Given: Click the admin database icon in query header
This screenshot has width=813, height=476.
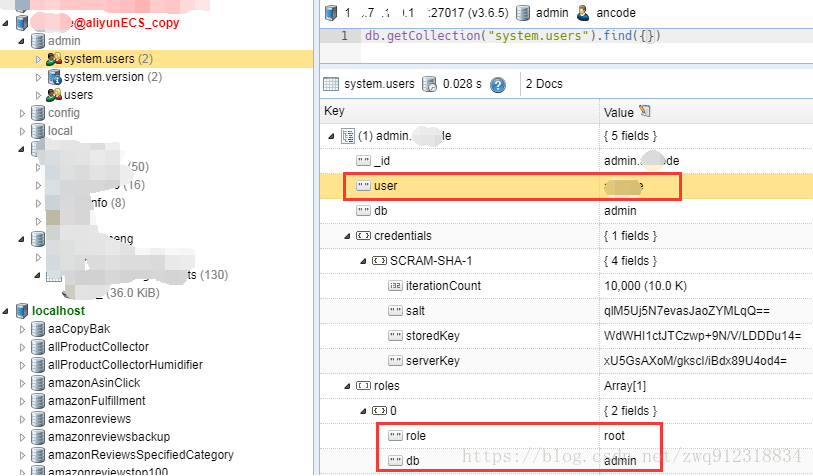Looking at the screenshot, I should pyautogui.click(x=522, y=12).
